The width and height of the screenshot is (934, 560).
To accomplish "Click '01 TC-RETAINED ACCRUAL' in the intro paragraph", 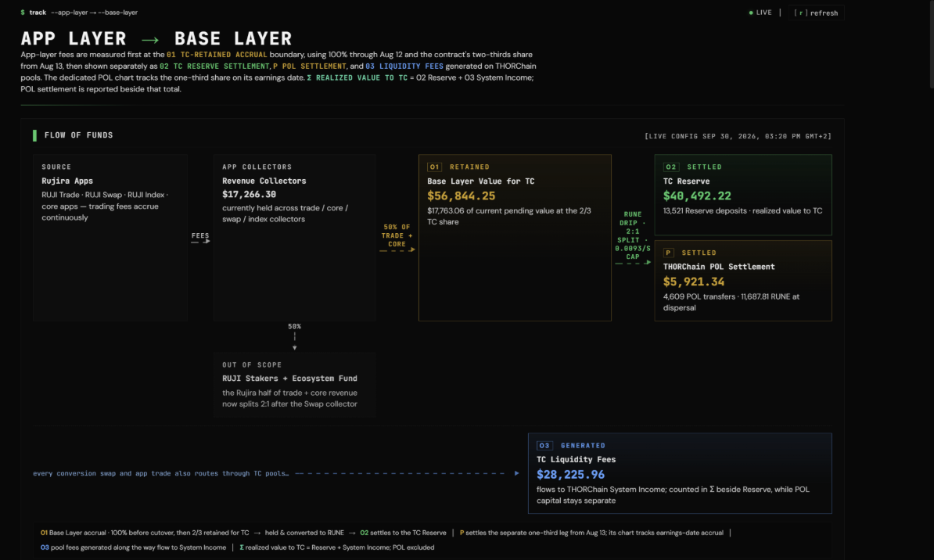I will point(217,55).
